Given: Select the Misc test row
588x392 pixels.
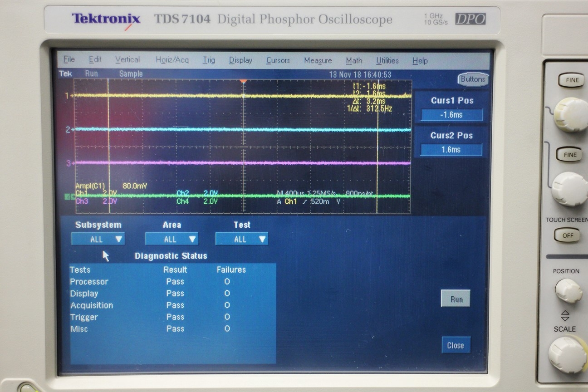Looking at the screenshot, I should pos(172,329).
